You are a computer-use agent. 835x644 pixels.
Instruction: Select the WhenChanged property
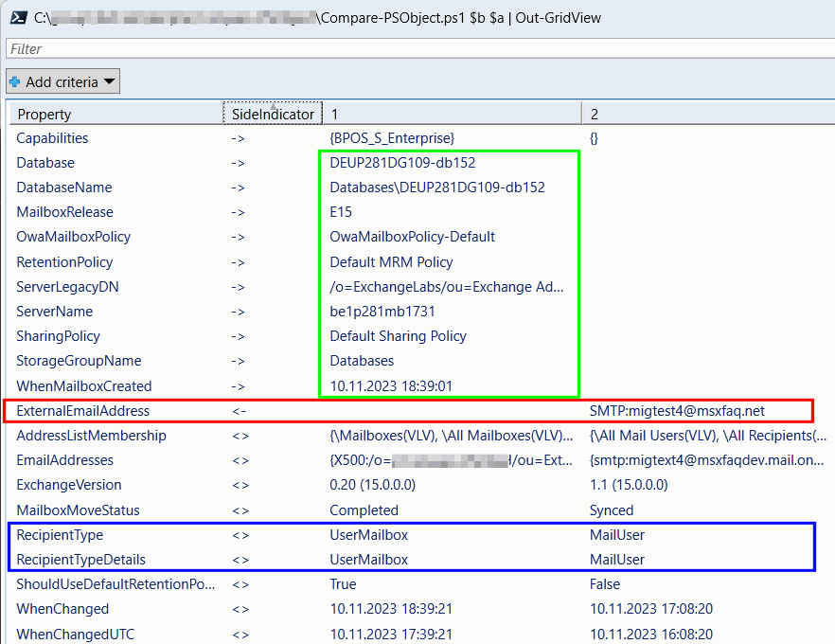(x=62, y=609)
